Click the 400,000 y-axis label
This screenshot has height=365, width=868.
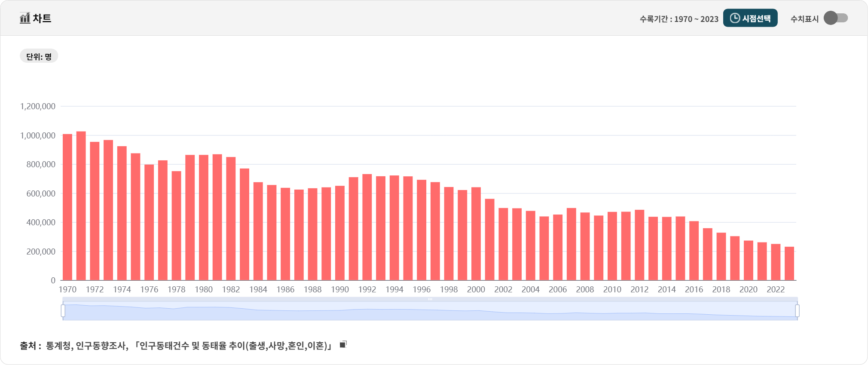pos(41,222)
